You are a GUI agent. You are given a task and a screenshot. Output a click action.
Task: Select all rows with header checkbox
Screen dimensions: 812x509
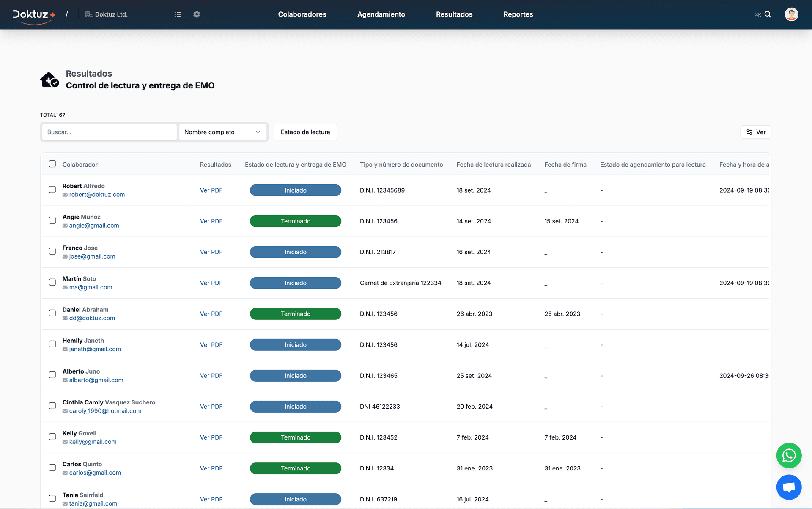tap(52, 164)
